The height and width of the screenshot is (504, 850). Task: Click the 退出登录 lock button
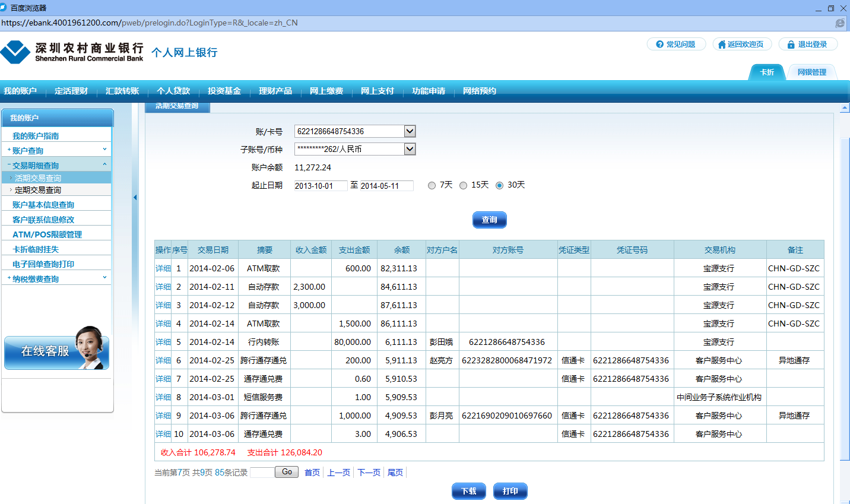coord(807,45)
